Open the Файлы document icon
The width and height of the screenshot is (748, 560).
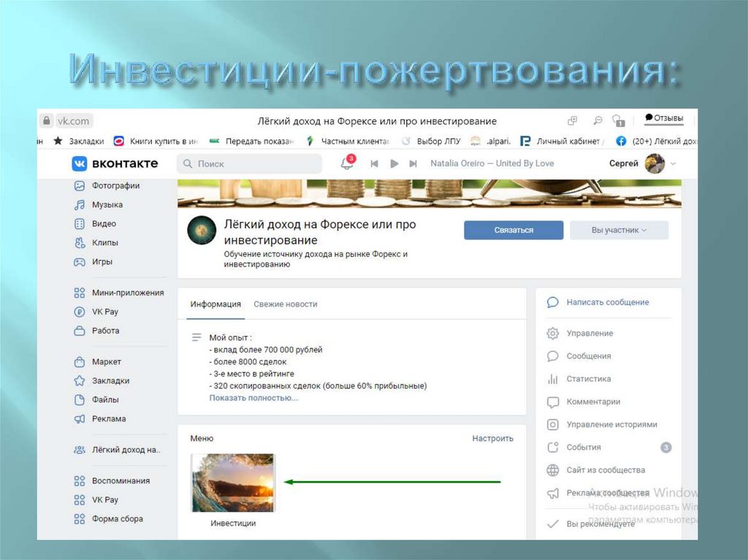pyautogui.click(x=79, y=399)
